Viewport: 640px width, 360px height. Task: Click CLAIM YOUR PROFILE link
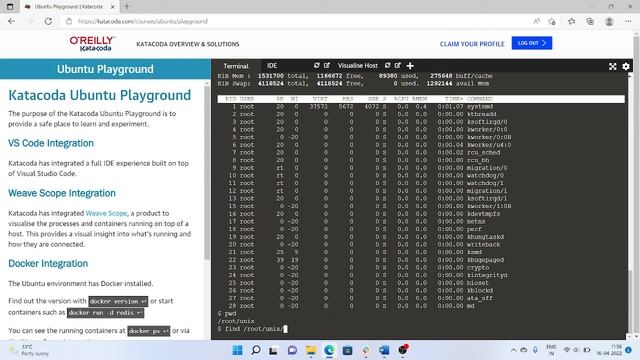[472, 44]
